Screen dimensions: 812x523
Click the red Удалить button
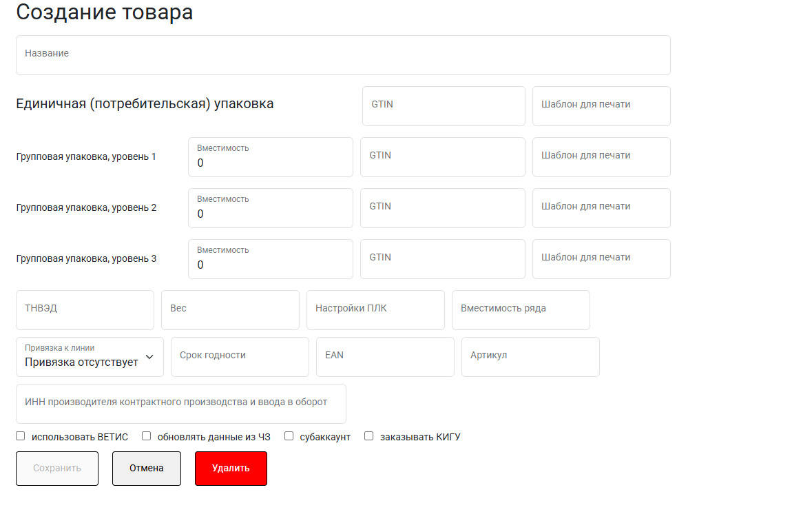coord(231,469)
